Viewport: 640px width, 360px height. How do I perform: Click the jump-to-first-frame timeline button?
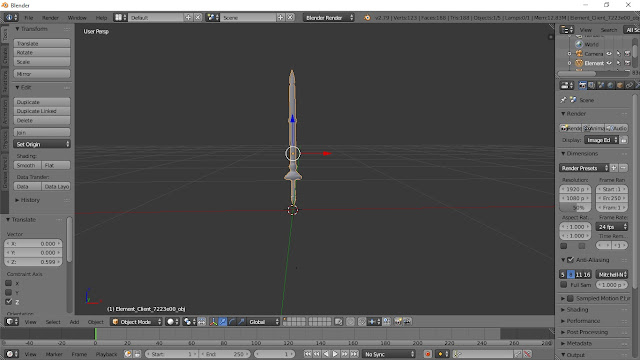click(x=307, y=354)
